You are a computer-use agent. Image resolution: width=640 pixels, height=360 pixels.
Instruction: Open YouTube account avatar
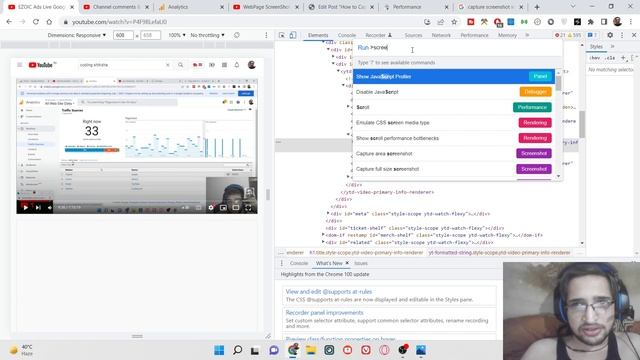click(x=251, y=65)
